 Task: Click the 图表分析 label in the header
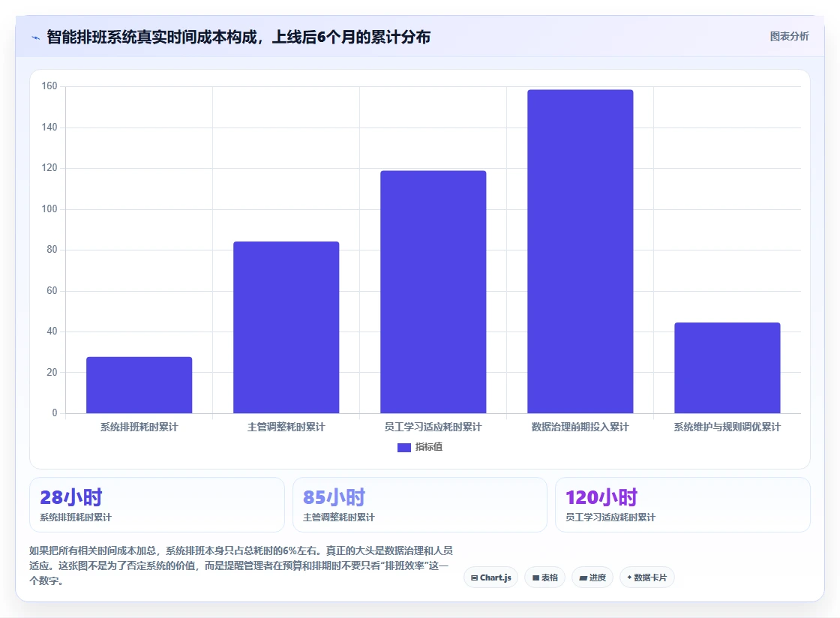[789, 37]
